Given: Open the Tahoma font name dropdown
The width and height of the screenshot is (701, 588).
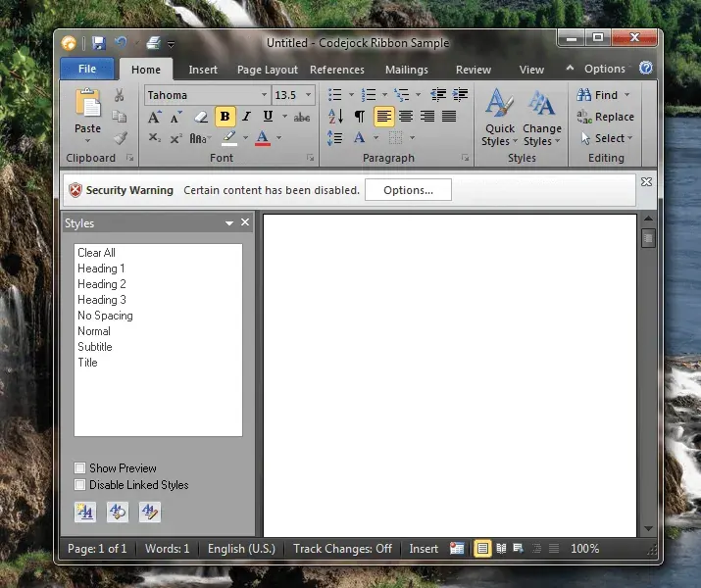Looking at the screenshot, I should coord(264,95).
